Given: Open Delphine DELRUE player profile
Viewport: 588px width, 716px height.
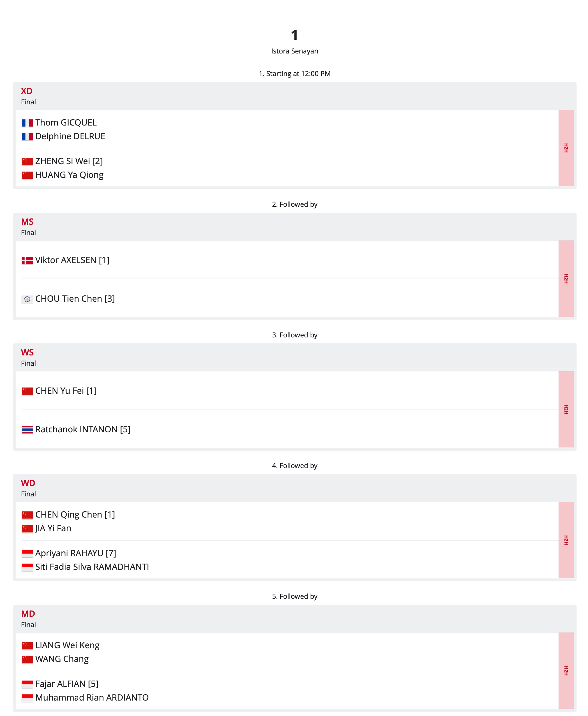Looking at the screenshot, I should (70, 136).
